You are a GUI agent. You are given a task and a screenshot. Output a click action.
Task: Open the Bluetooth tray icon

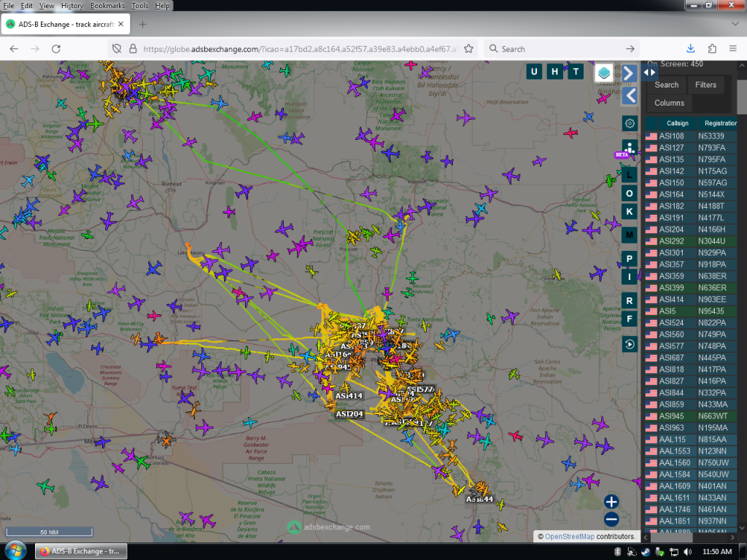coord(617,551)
